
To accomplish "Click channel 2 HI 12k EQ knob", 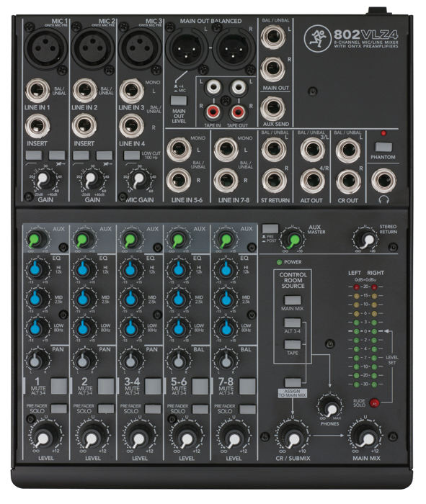I will [83, 269].
